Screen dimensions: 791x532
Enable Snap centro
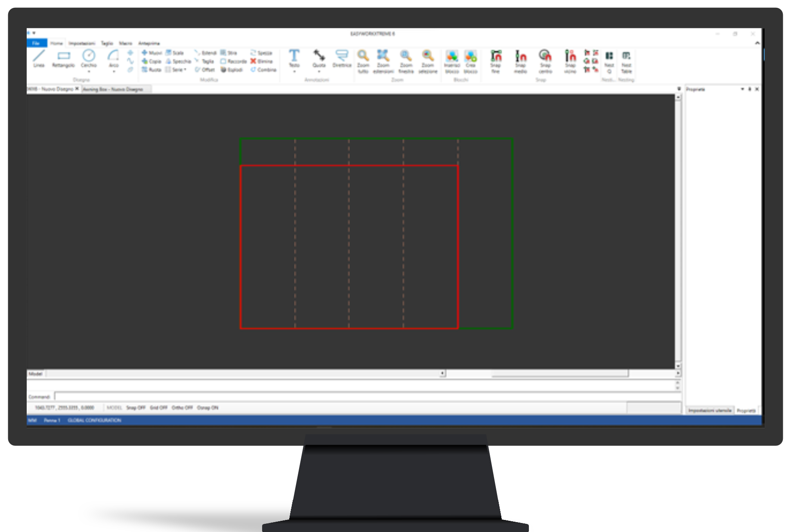[544, 59]
